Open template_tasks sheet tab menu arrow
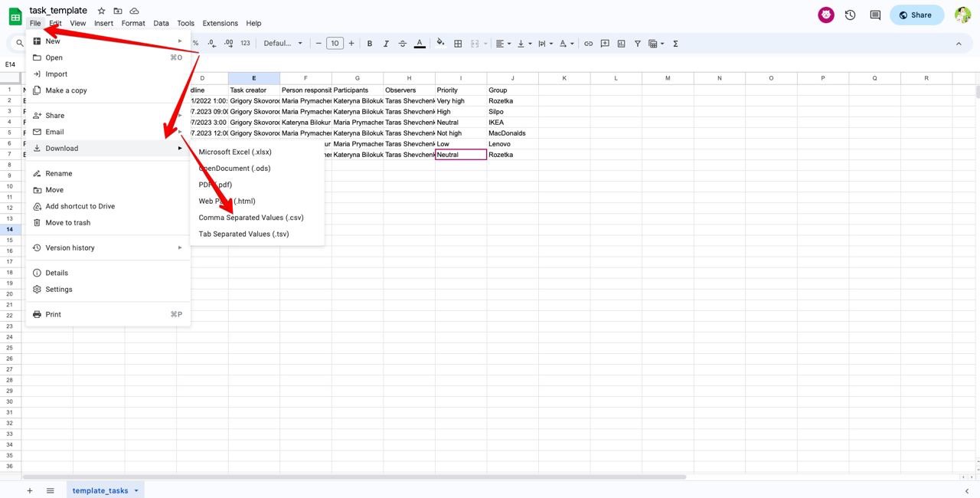 tap(136, 490)
